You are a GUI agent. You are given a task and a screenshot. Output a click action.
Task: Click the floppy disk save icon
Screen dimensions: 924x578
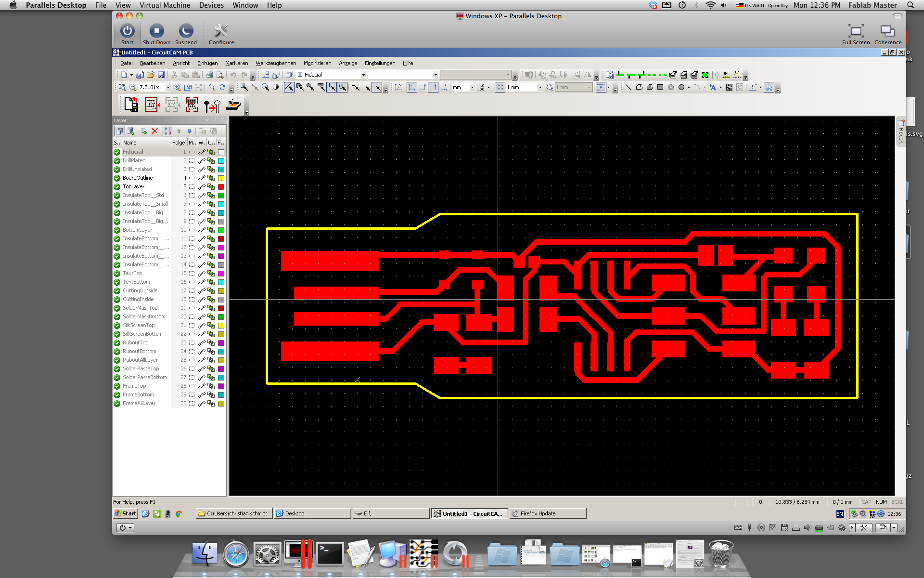pos(161,75)
